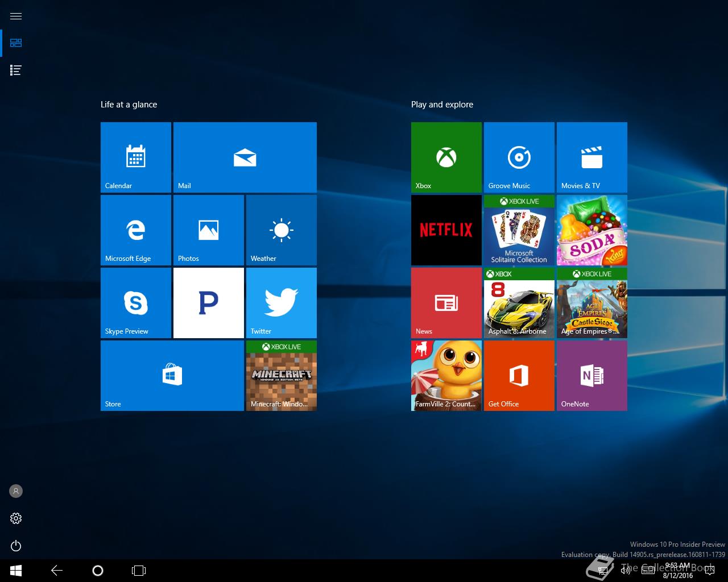The width and height of the screenshot is (728, 582).
Task: Open the Netflix tile
Action: (x=446, y=230)
